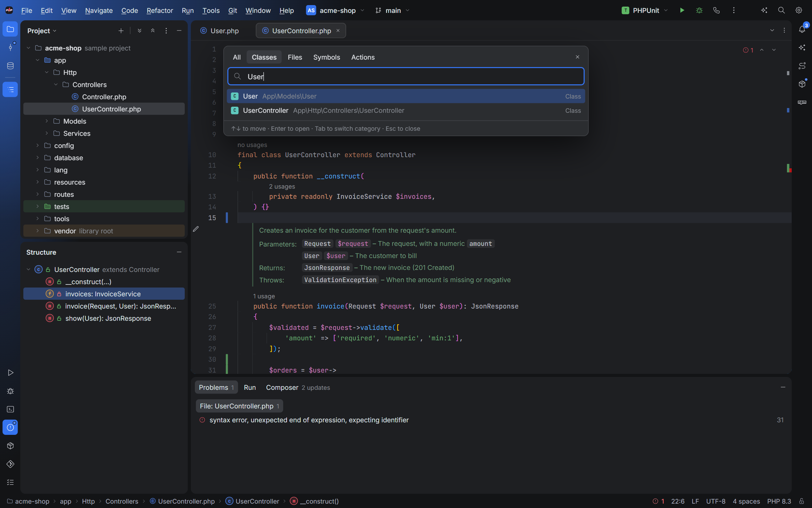
Task: Expand the vendor library root folder
Action: (38, 231)
